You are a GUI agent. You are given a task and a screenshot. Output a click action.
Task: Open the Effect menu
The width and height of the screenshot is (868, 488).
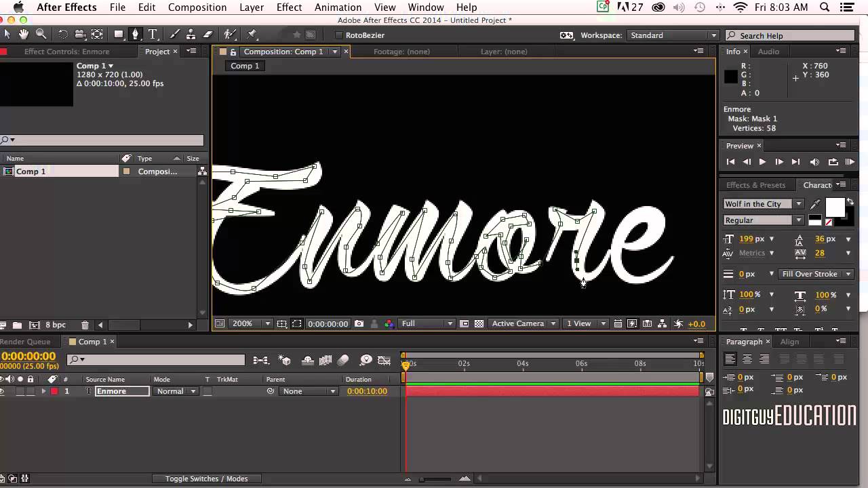(289, 7)
